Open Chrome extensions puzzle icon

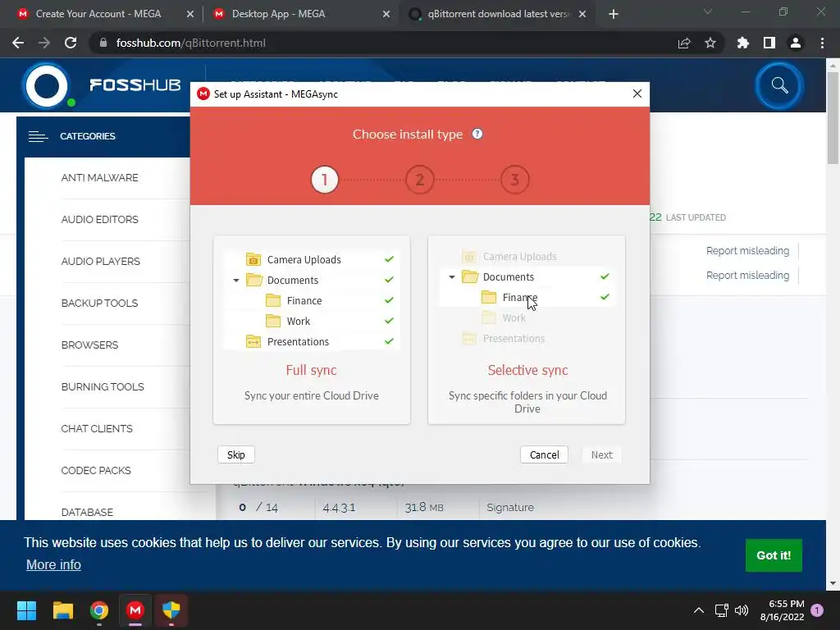click(743, 43)
